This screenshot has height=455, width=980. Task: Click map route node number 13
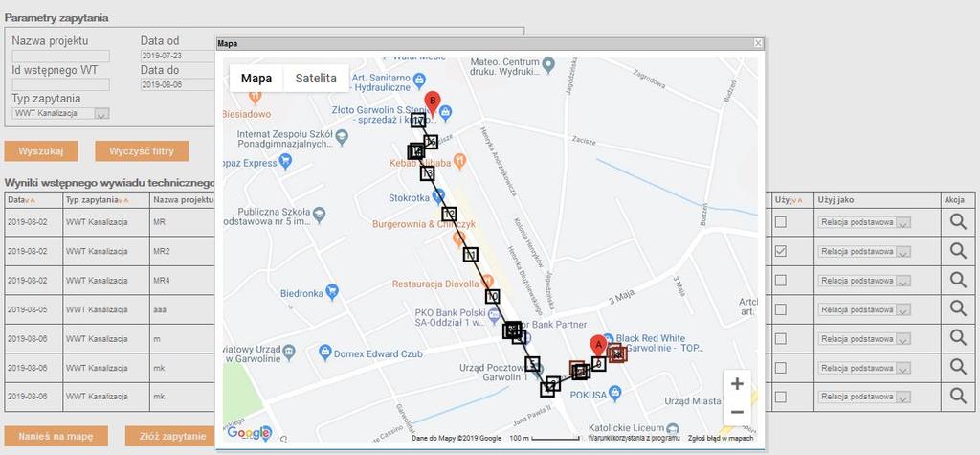(x=427, y=173)
